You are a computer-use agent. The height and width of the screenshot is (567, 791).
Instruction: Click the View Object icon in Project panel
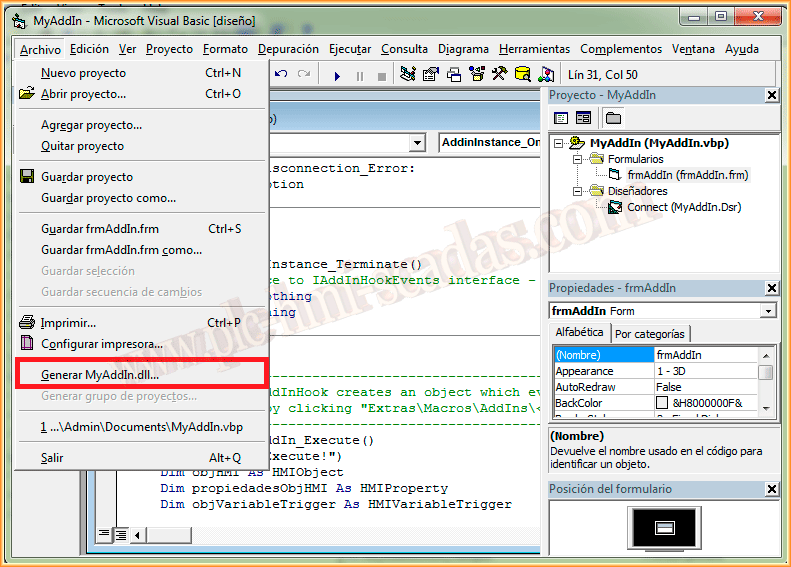pos(583,118)
